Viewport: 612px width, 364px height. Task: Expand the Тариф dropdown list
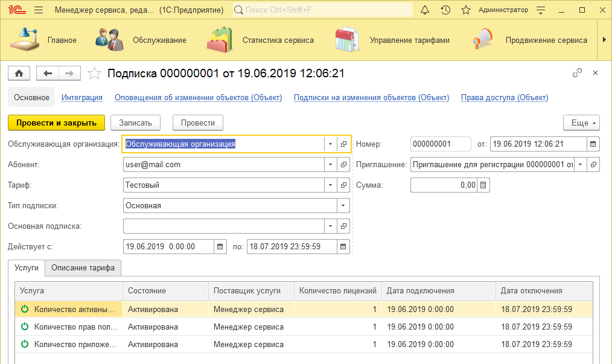(330, 185)
